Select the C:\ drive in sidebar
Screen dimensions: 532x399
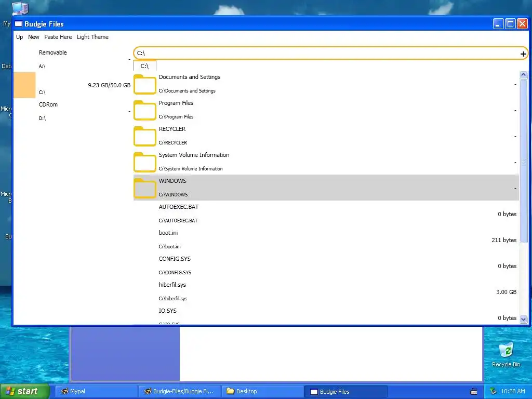pos(72,85)
